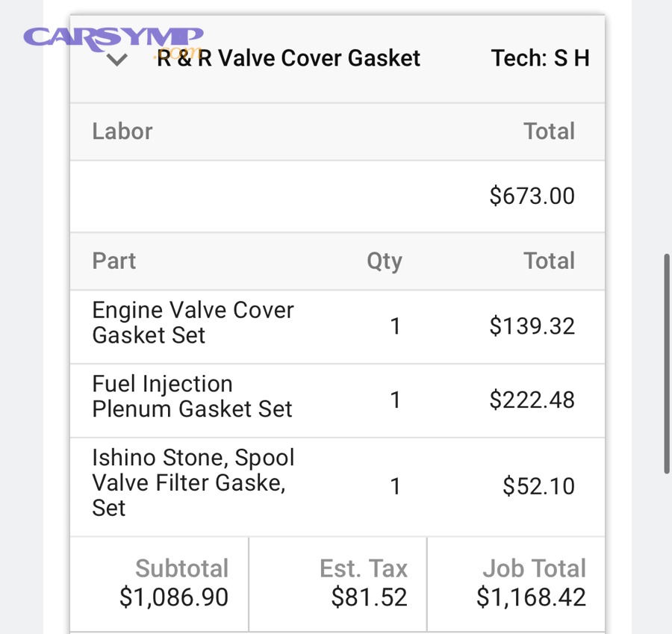
Task: Open the Engine Valve Cover Gasket Set row
Action: [192, 323]
